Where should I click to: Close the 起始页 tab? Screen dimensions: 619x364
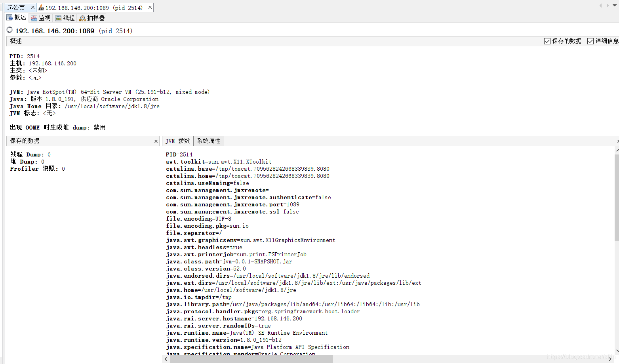coord(33,8)
